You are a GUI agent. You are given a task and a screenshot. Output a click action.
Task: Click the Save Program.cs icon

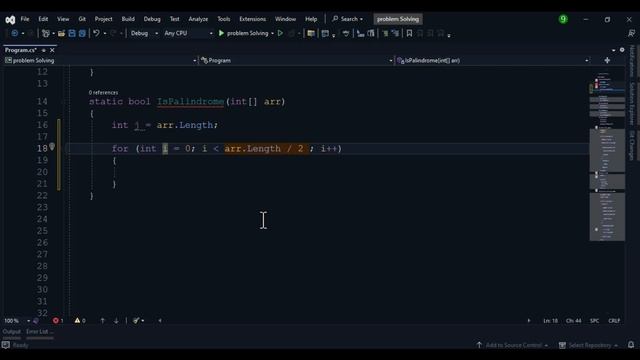pos(72,33)
